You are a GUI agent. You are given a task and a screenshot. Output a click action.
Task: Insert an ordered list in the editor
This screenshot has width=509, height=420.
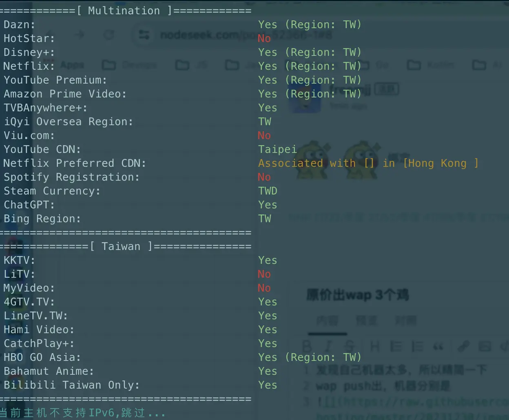tap(417, 347)
